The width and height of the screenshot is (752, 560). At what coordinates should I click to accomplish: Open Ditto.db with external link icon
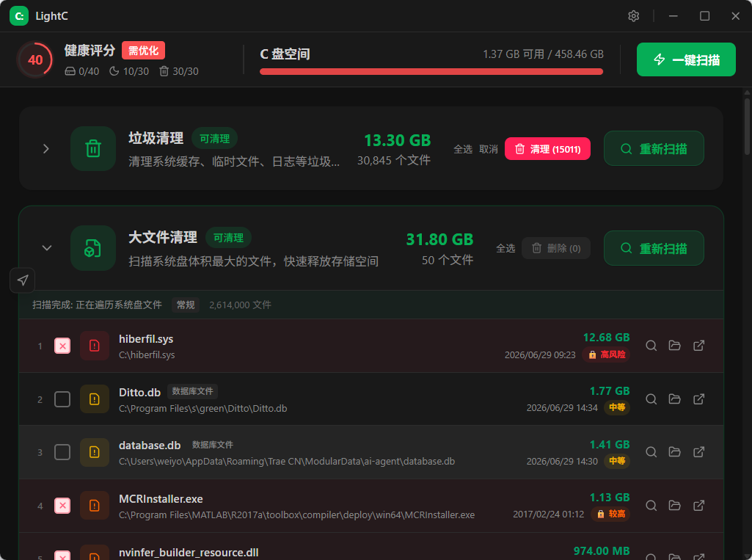tap(698, 399)
